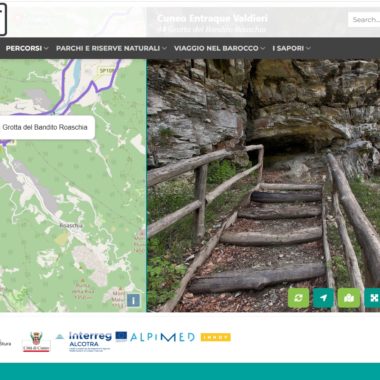Open the I SAPORI menu

point(291,48)
